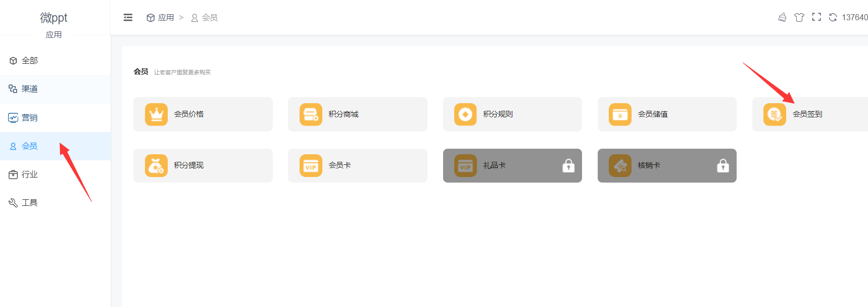This screenshot has width=868, height=307.
Task: Select 会员 in the sidebar
Action: pyautogui.click(x=55, y=146)
